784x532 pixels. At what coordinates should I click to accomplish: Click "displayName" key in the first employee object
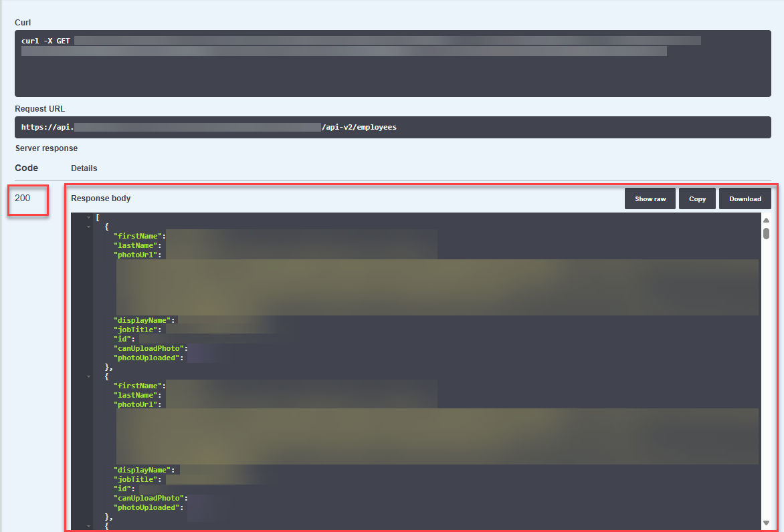pyautogui.click(x=142, y=320)
